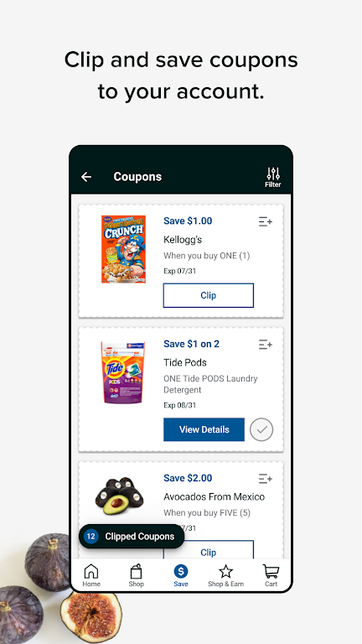
Task: Tap the avocados product image
Action: click(120, 496)
